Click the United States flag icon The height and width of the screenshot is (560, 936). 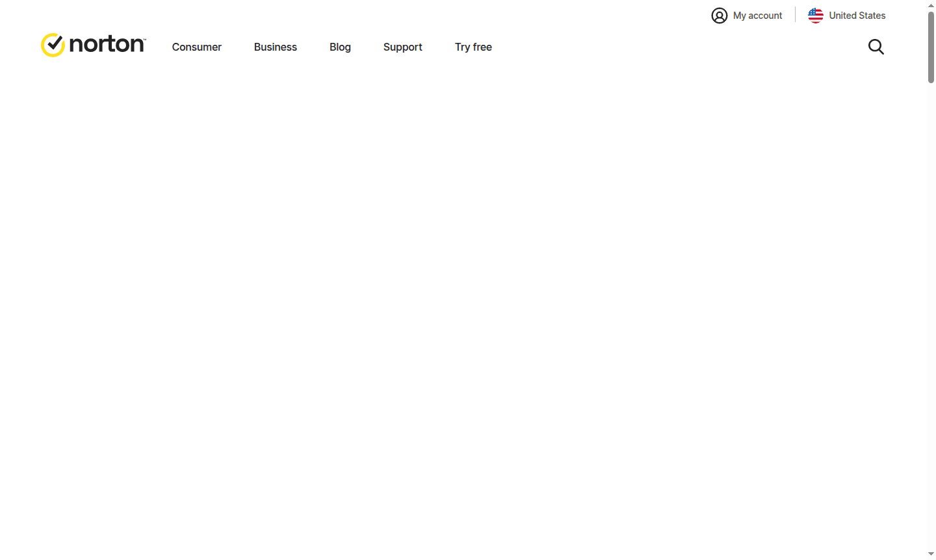(x=815, y=16)
